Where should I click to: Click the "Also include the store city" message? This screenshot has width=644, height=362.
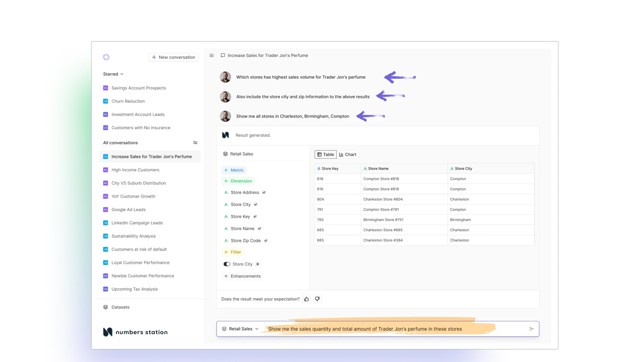[x=303, y=96]
